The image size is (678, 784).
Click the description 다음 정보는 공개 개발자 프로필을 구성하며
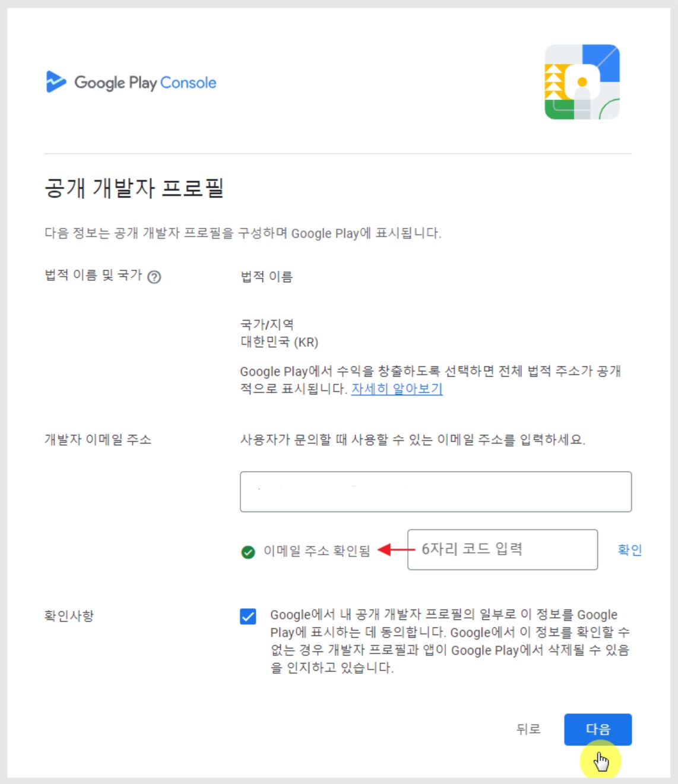(x=243, y=233)
